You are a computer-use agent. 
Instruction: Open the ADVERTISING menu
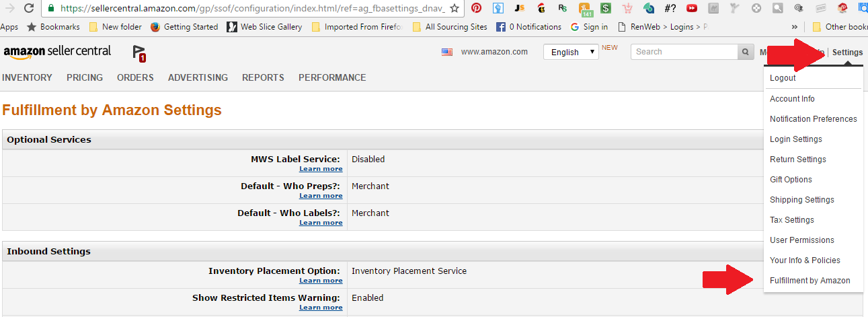tap(198, 77)
